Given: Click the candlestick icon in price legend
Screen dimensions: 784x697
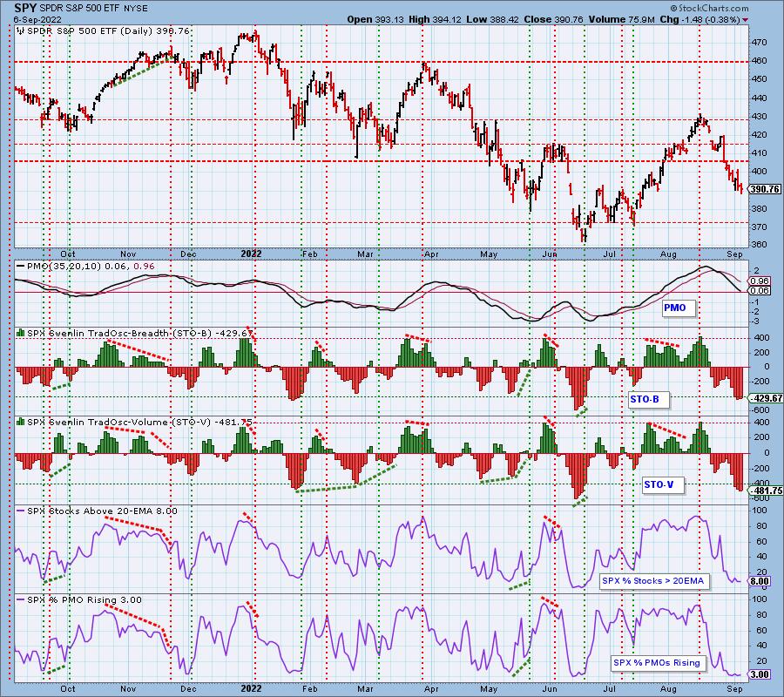Looking at the screenshot, I should 21,31.
